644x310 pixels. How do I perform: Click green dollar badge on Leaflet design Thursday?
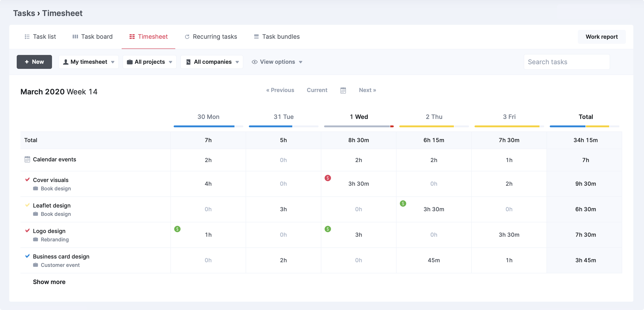(x=403, y=203)
